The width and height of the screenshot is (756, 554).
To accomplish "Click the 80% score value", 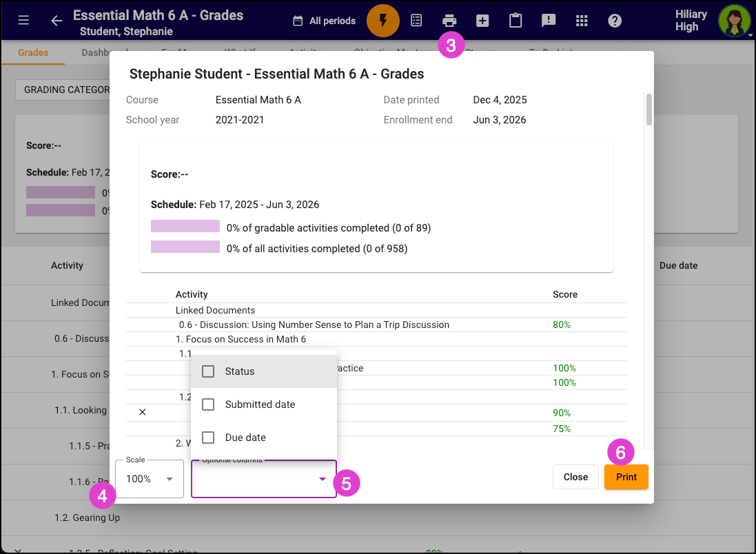I will tap(561, 325).
